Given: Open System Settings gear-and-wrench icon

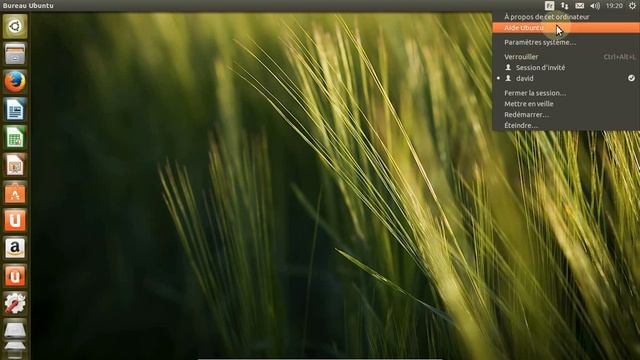Looking at the screenshot, I should click(15, 304).
